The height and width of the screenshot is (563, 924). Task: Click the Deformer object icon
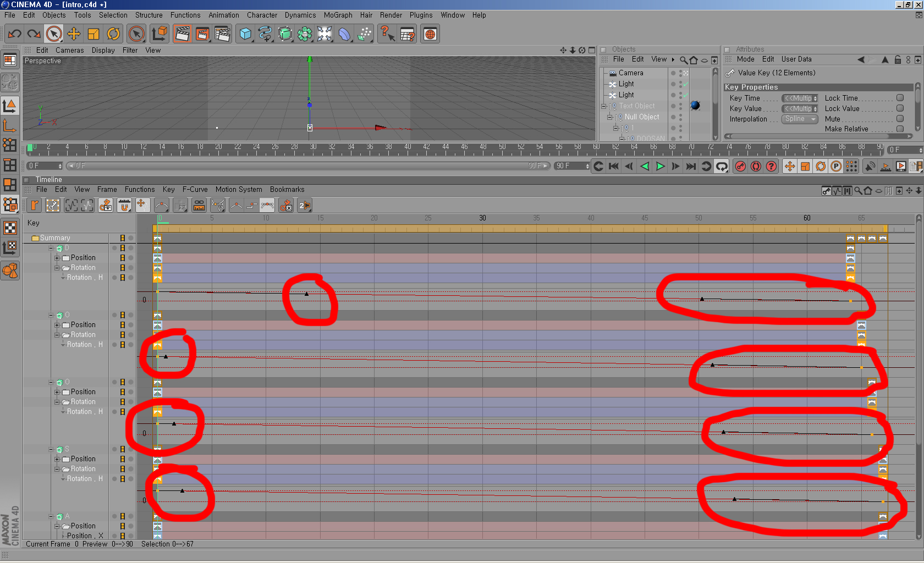(344, 34)
